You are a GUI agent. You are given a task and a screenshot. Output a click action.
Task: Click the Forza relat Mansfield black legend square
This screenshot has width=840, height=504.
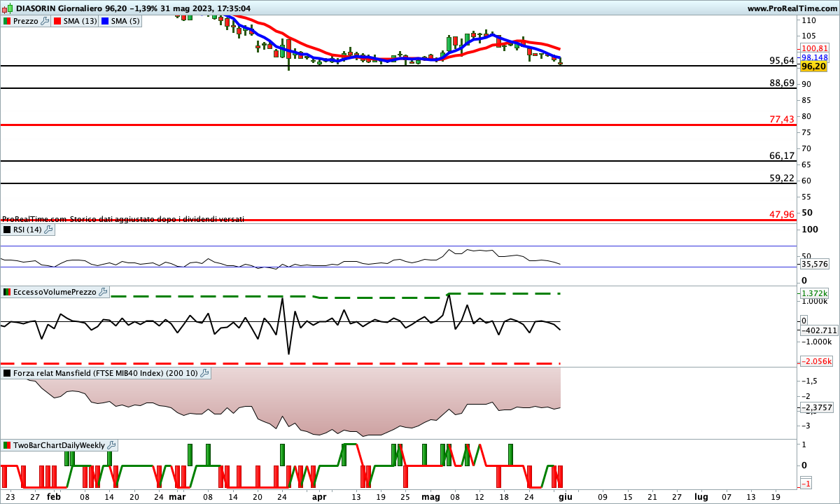click(x=7, y=373)
